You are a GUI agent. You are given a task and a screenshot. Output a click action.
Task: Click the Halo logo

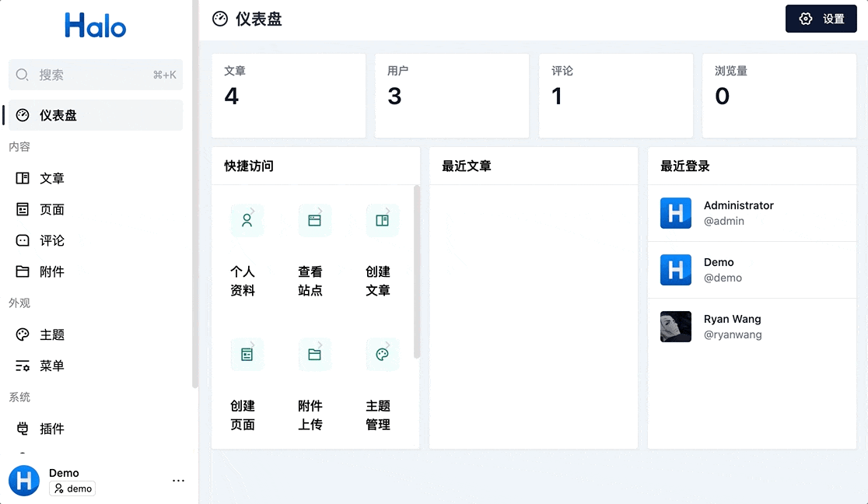tap(95, 26)
